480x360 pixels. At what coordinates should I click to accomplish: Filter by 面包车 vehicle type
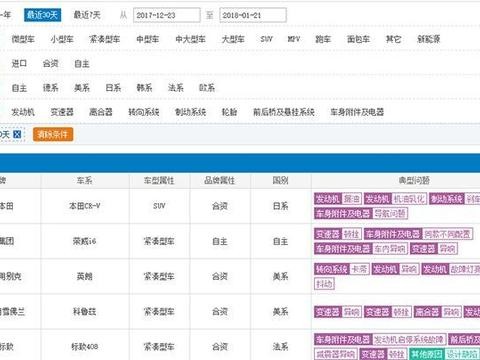[x=358, y=39]
